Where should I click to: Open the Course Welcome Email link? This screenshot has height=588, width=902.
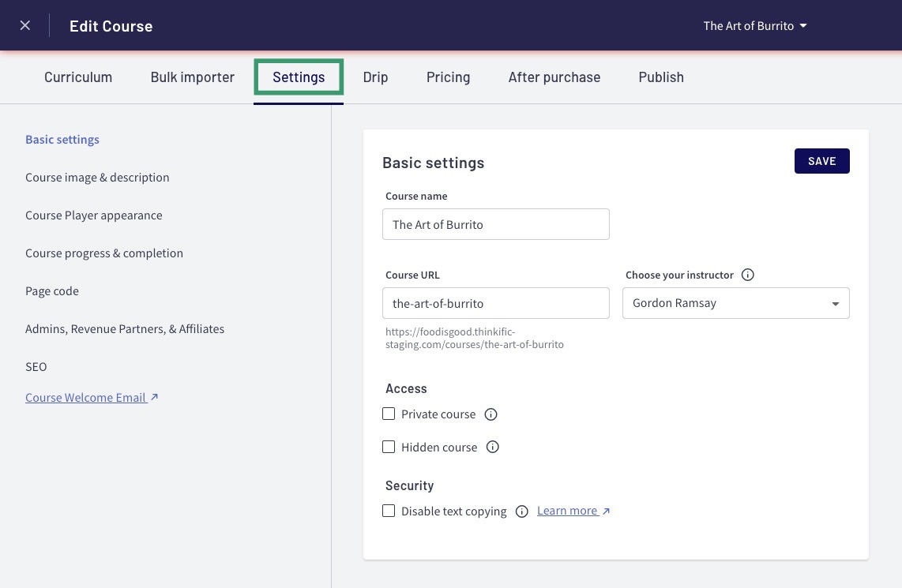point(85,398)
